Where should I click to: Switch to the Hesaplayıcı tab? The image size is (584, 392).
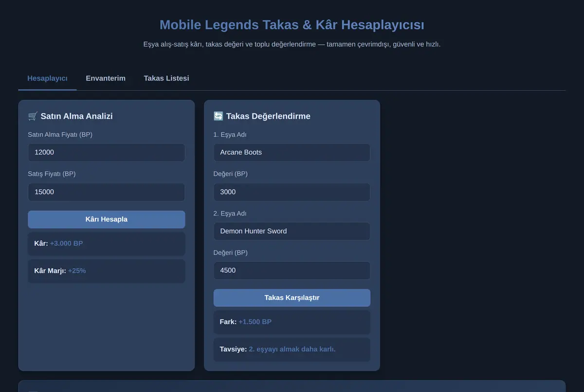click(47, 78)
